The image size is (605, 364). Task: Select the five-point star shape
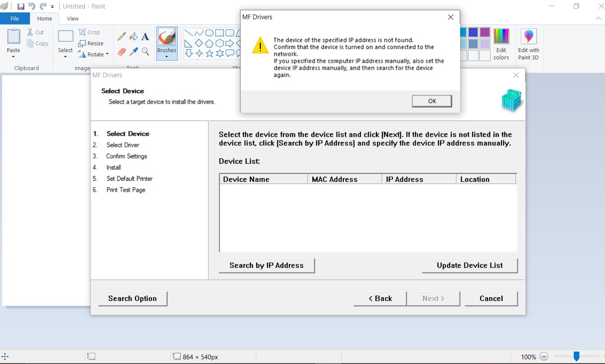[x=209, y=53]
